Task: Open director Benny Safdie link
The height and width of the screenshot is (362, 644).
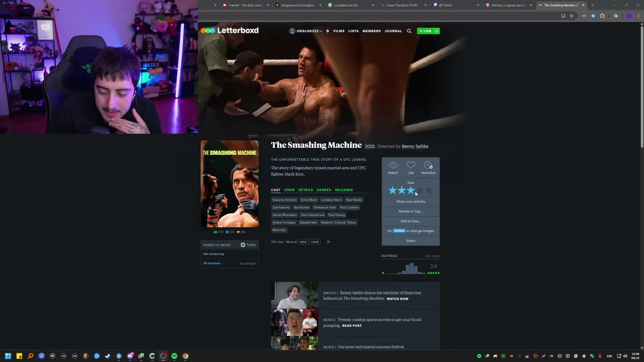Action: [415, 146]
